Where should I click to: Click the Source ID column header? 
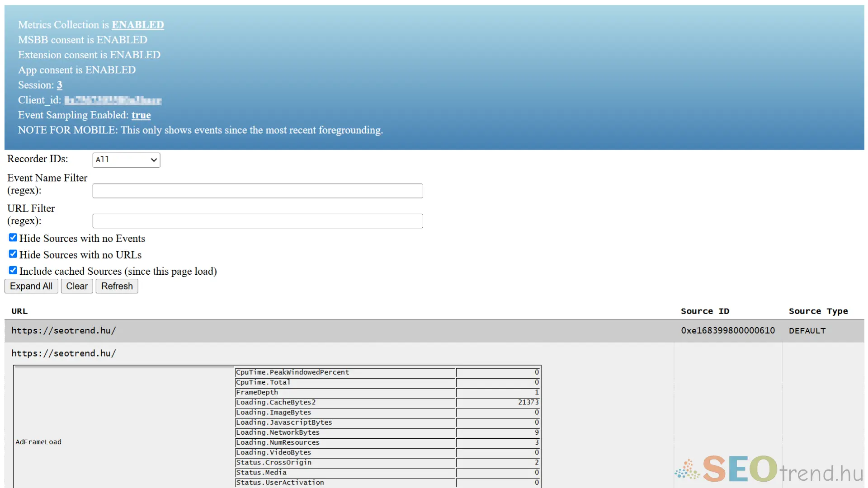tap(705, 311)
